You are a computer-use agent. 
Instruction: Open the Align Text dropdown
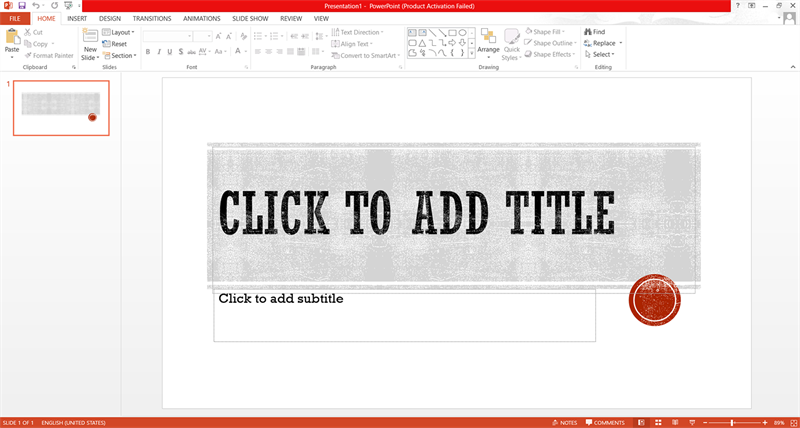pyautogui.click(x=353, y=44)
